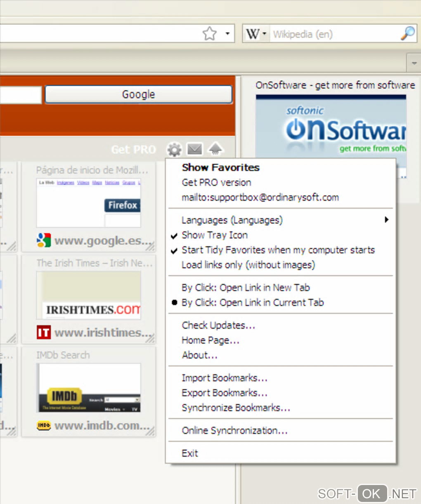This screenshot has width=421, height=504.
Task: Open the IMDb Search page thumbnail
Action: (x=89, y=388)
